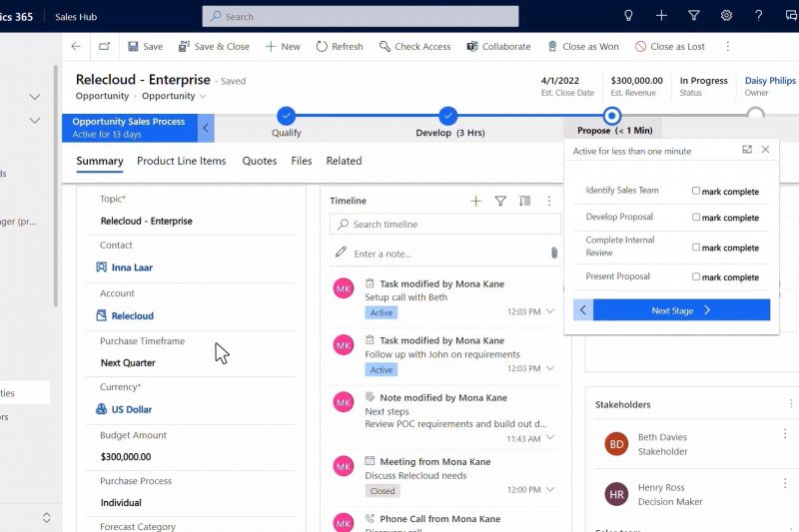Mark opportunity Close as Lost

[x=669, y=46]
